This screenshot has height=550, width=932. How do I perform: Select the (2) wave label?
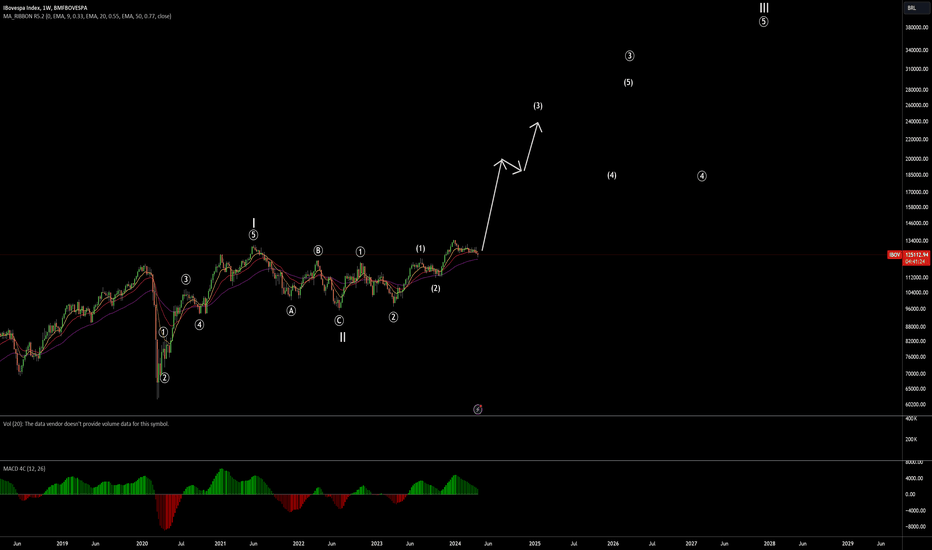[x=436, y=288]
